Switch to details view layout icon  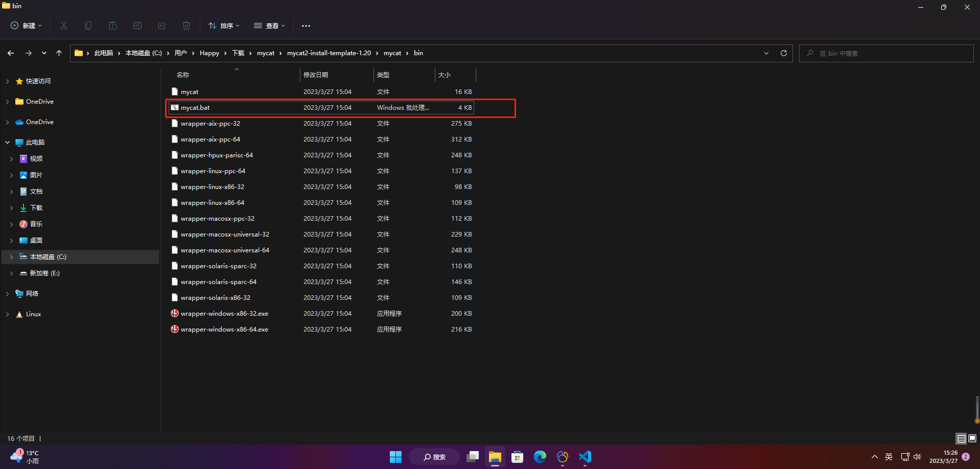tap(961, 438)
